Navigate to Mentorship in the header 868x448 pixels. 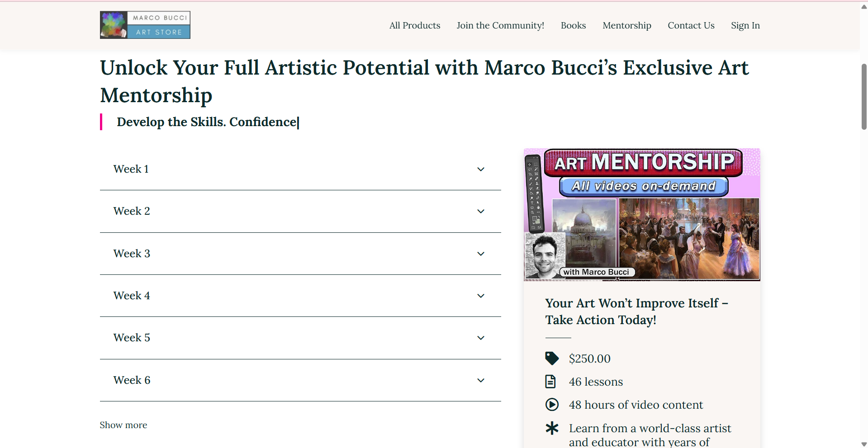coord(627,25)
